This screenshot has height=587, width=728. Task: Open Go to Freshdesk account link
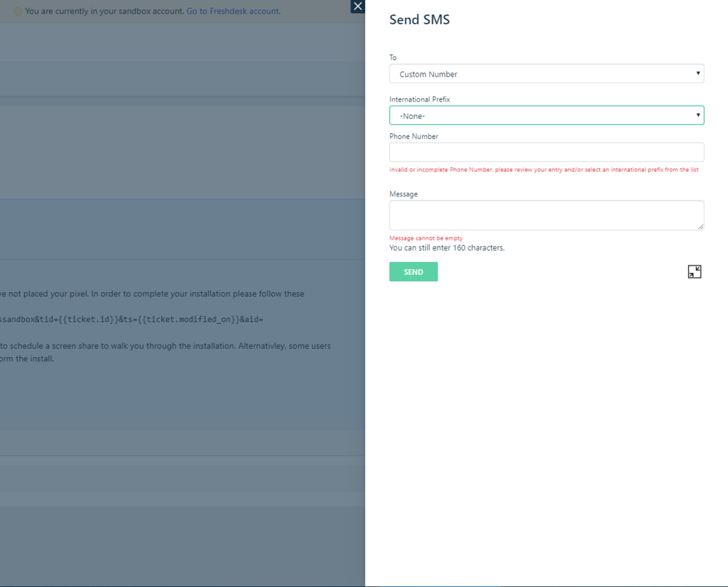[x=233, y=11]
